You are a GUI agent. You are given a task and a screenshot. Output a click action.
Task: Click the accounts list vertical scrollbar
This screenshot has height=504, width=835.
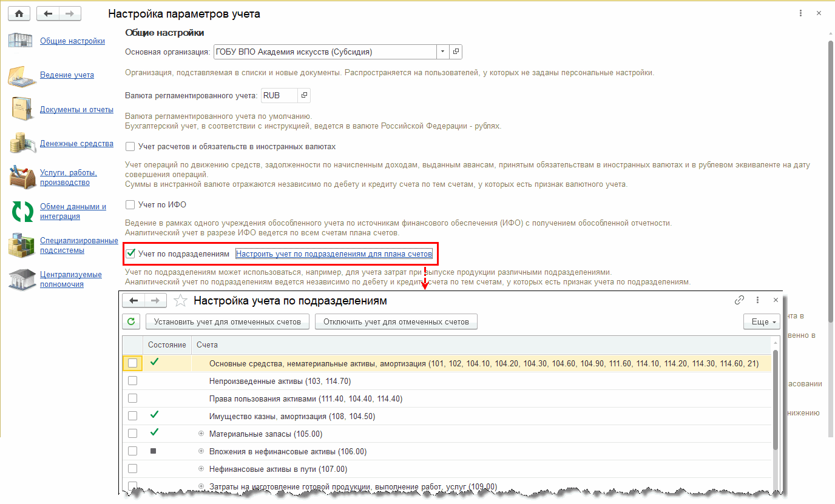pos(775,412)
